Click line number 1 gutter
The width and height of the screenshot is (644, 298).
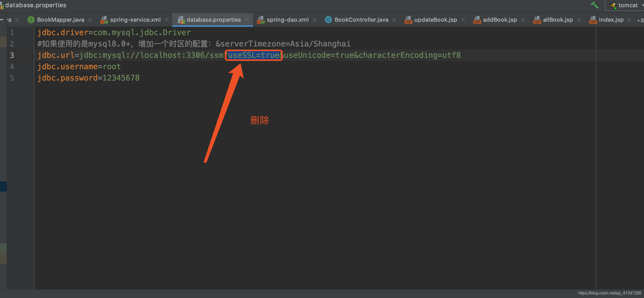click(12, 32)
